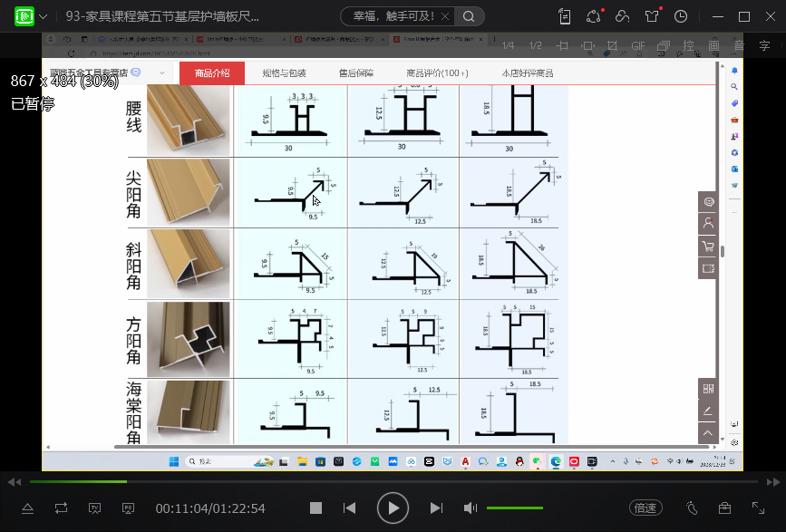The image size is (786, 532).
Task: Seek on the video progress bar
Action: 363,481
